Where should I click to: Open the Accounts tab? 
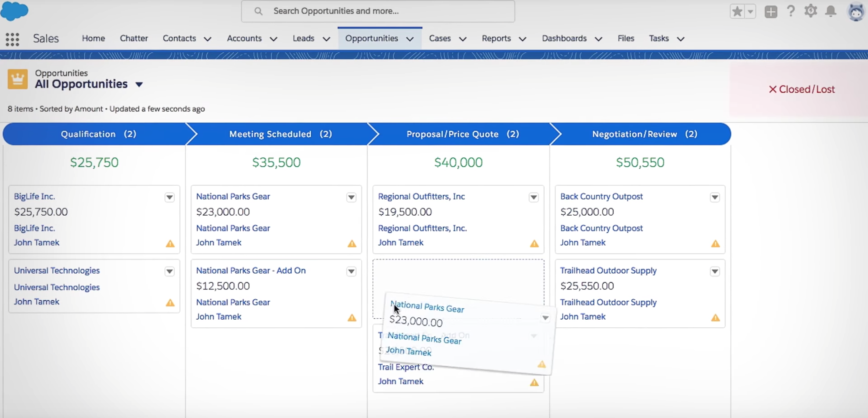click(x=244, y=38)
